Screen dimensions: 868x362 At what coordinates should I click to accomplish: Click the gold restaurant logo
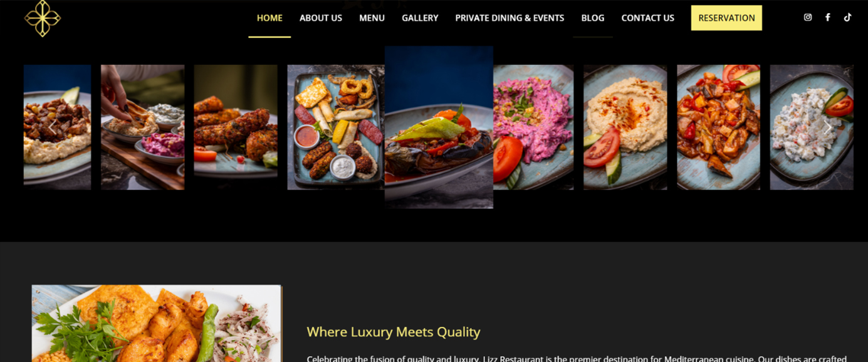point(43,18)
